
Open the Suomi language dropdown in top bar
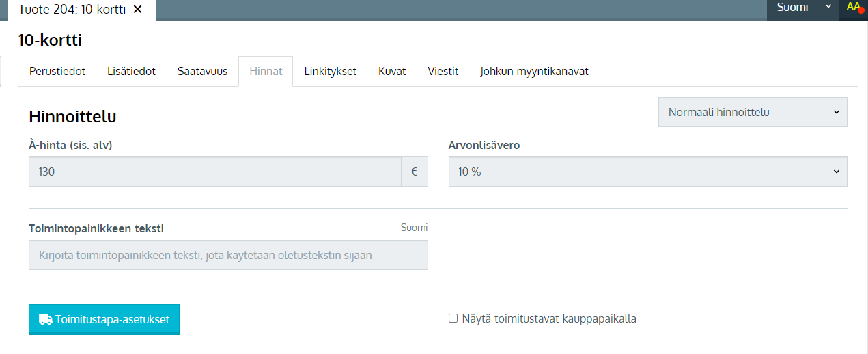coord(803,8)
